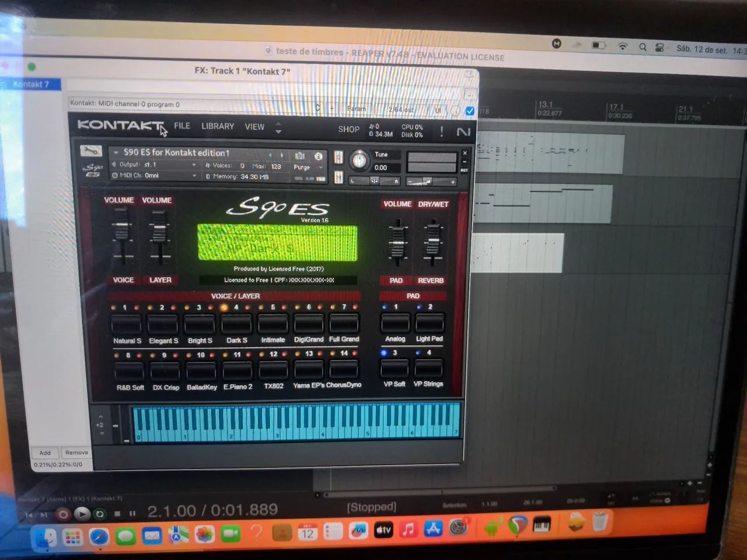Image resolution: width=747 pixels, height=560 pixels.
Task: Click the LAYER volume slider
Action: coord(159,236)
